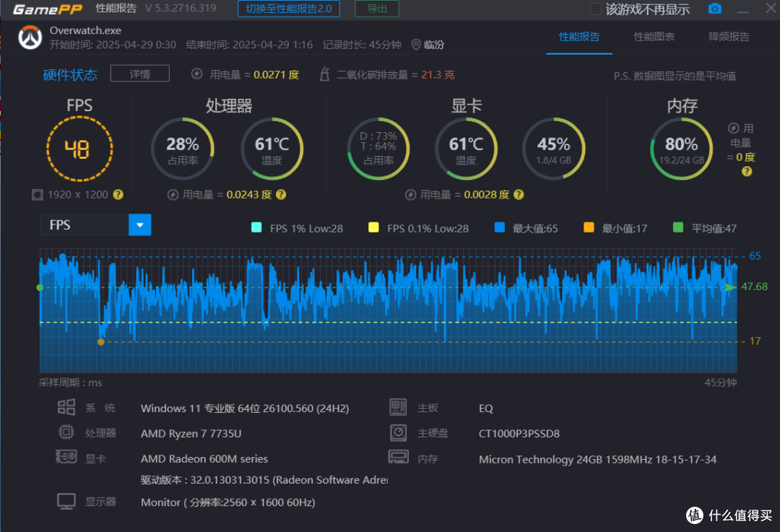
Task: Toggle the 最大值 blue legend swatch
Action: [500, 227]
